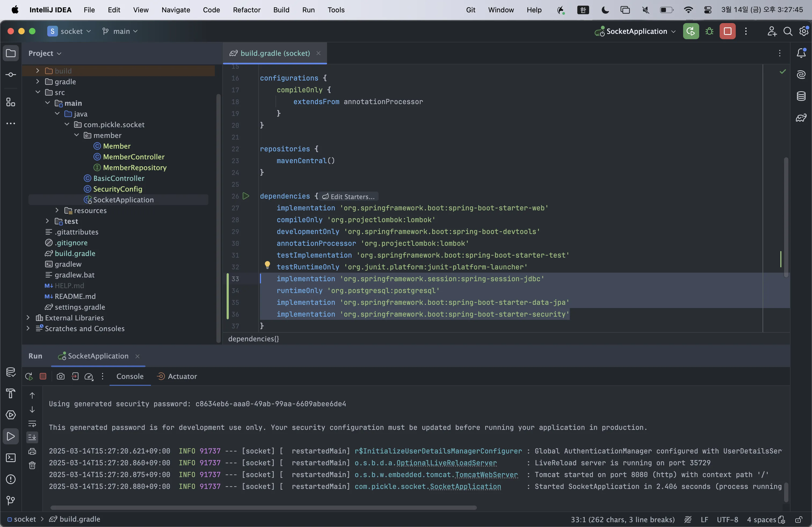
Task: Open the Refactor menu
Action: tap(246, 10)
